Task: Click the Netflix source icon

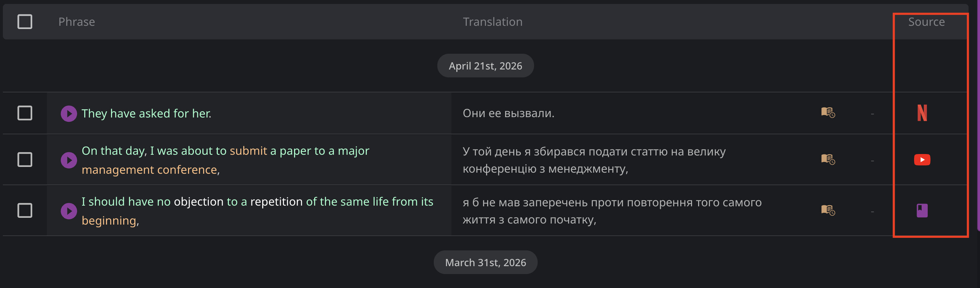Action: 922,113
